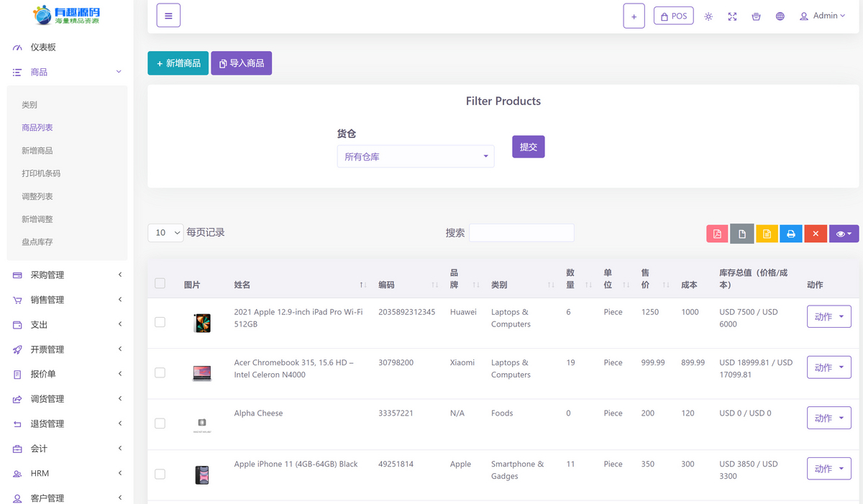
Task: Enter fullscreen mode via expand icon
Action: pos(732,16)
